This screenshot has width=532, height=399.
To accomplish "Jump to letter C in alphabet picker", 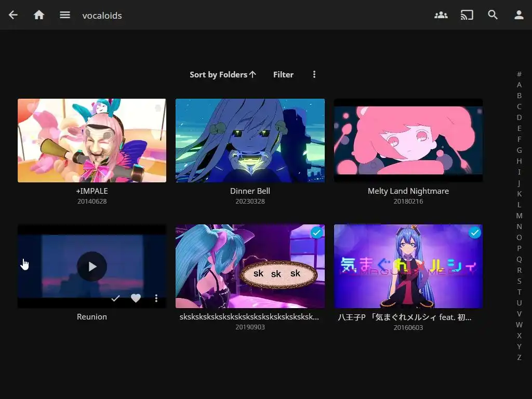I will click(519, 107).
